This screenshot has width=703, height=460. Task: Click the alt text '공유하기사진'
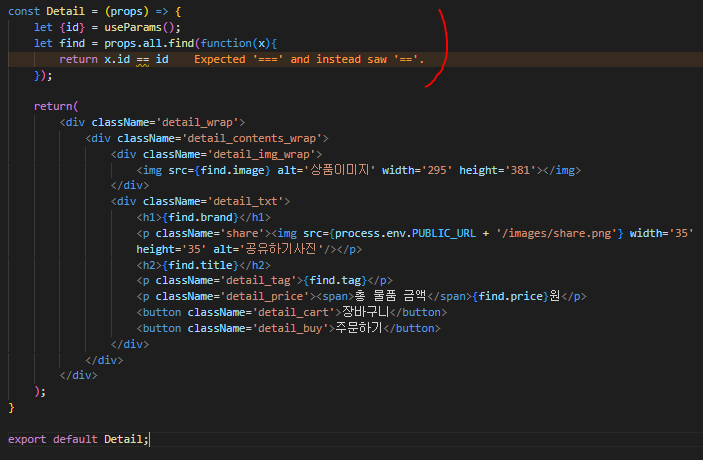(x=281, y=249)
